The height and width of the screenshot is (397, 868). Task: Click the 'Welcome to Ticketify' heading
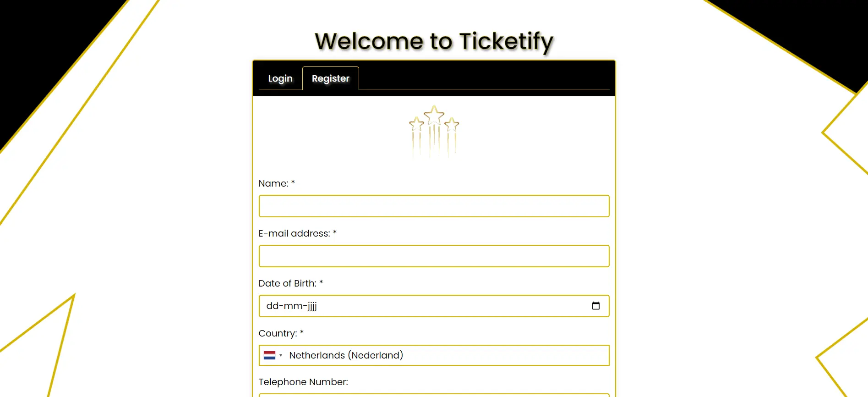pos(434,41)
